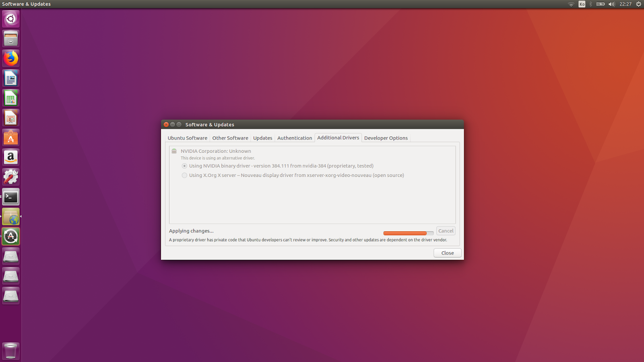This screenshot has height=362, width=644.
Task: Open the Wi-Fi network indicator menu
Action: [571, 4]
